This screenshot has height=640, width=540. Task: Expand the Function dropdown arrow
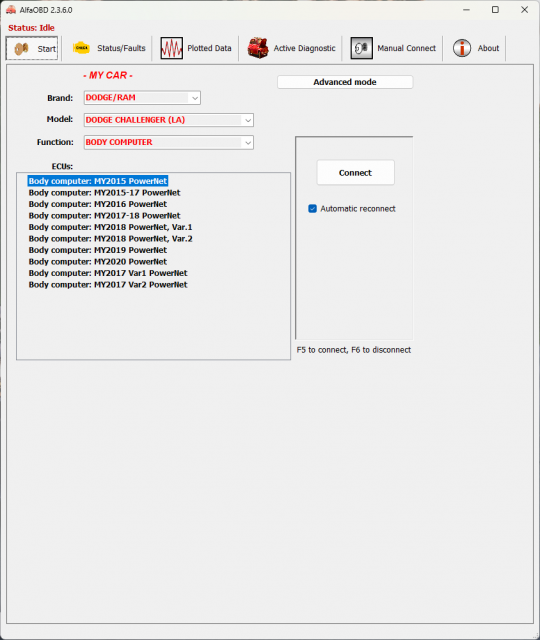click(248, 142)
